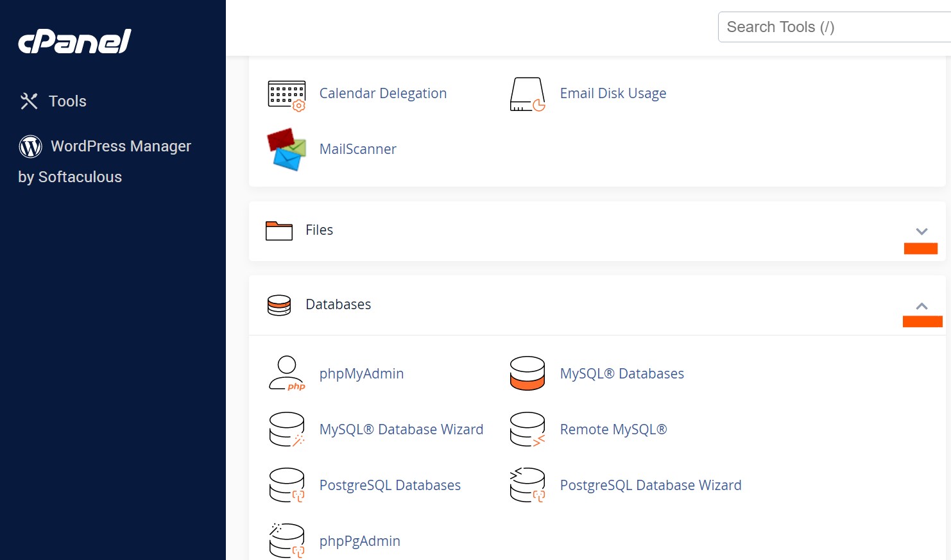The width and height of the screenshot is (951, 560).
Task: Click the phpPgAdmin icon
Action: (x=287, y=541)
